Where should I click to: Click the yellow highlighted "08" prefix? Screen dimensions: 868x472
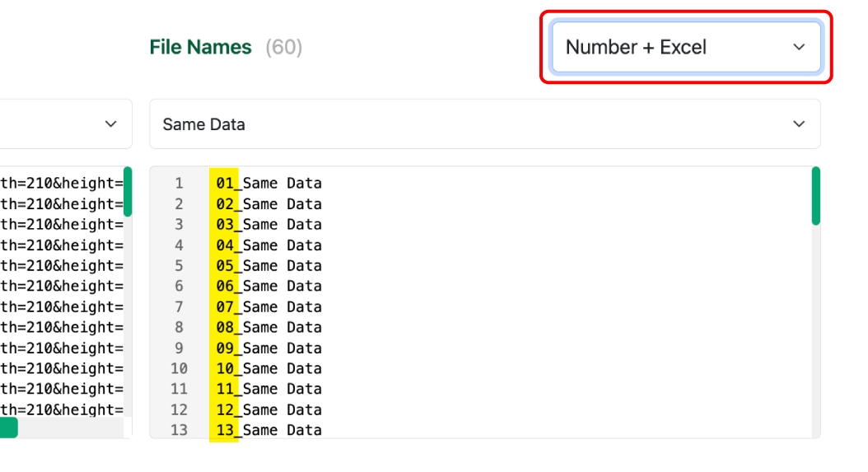pos(225,327)
